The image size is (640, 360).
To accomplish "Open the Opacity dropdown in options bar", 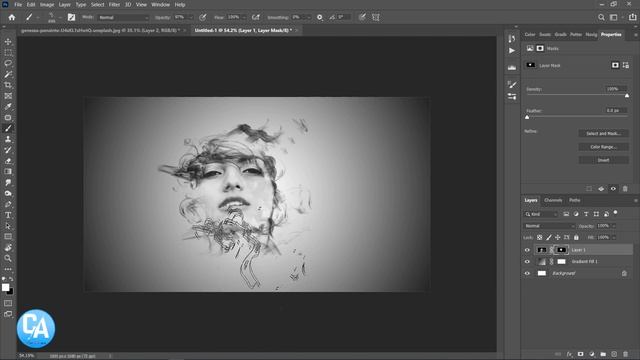I will coord(190,18).
